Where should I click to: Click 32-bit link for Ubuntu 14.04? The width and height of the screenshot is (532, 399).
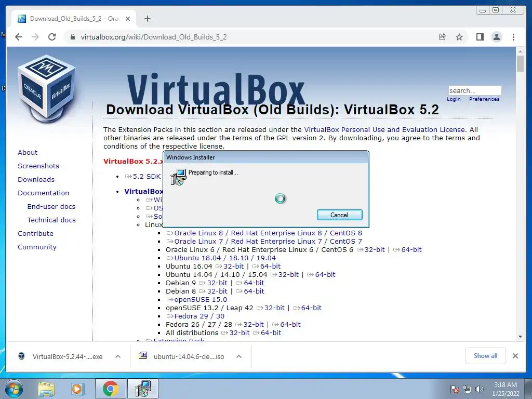[285, 274]
